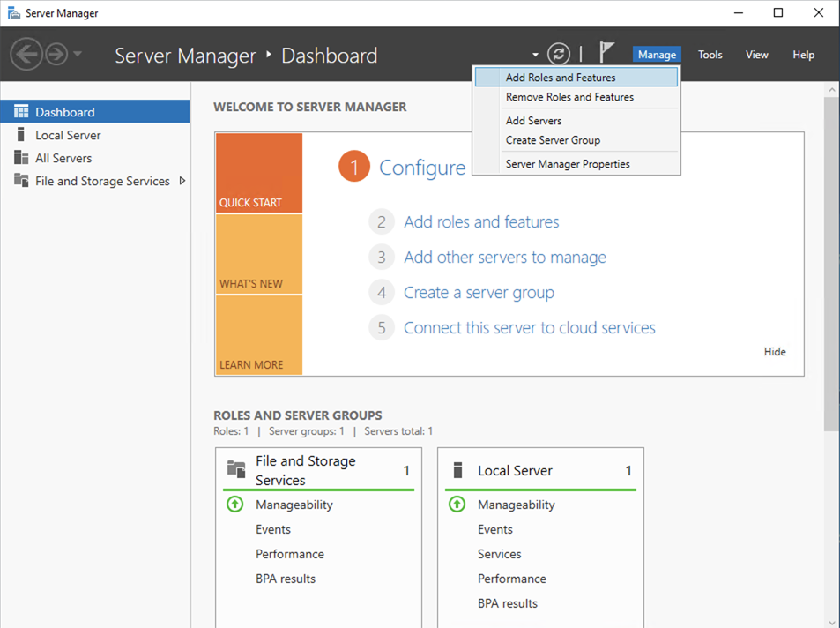The image size is (840, 628).
Task: Click the Dashboard grid icon in sidebar
Action: (x=21, y=111)
